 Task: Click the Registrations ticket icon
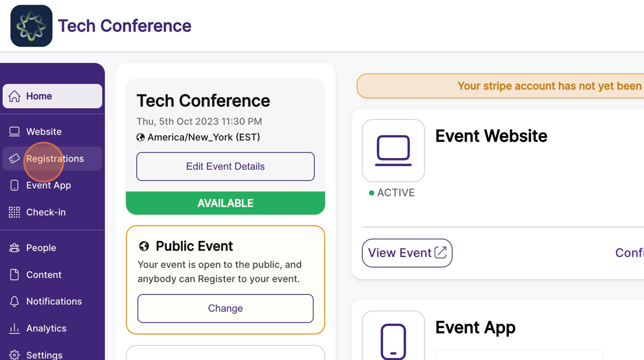14,159
